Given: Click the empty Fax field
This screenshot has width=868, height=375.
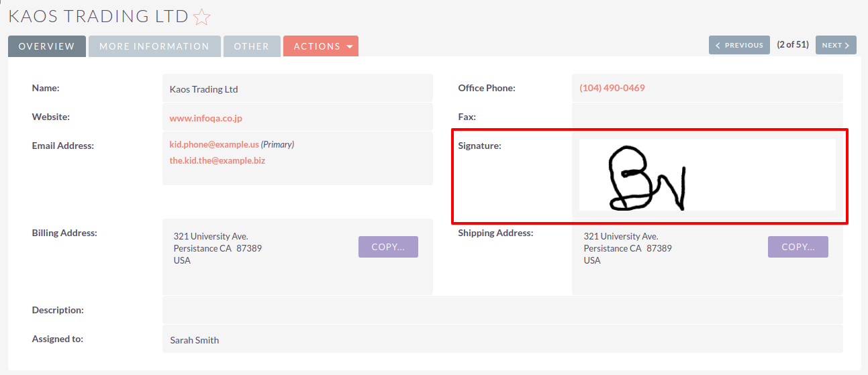Looking at the screenshot, I should click(708, 117).
